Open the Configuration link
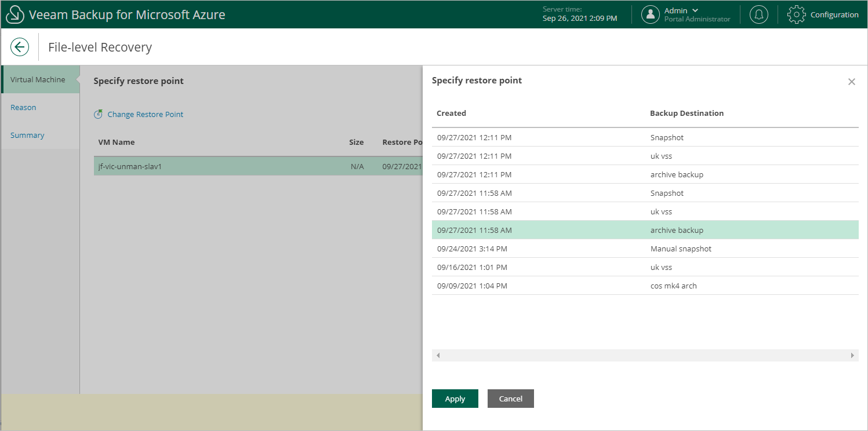Viewport: 868px width, 431px height. pos(834,14)
